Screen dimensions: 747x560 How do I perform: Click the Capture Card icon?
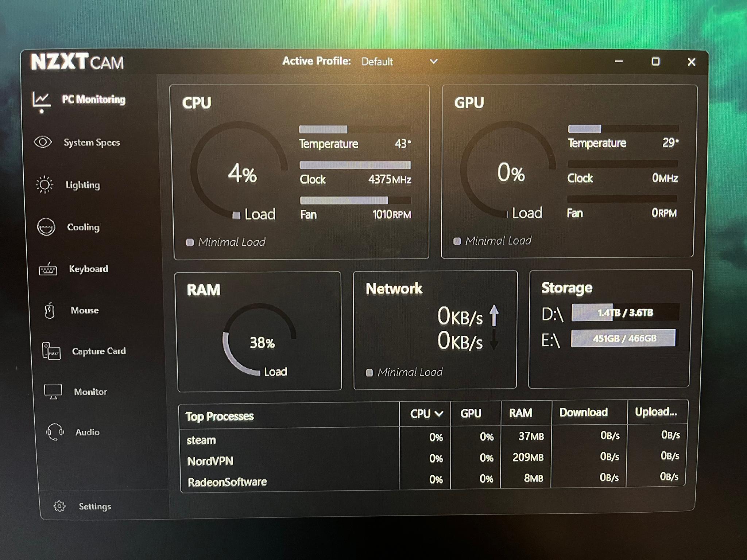tap(51, 351)
